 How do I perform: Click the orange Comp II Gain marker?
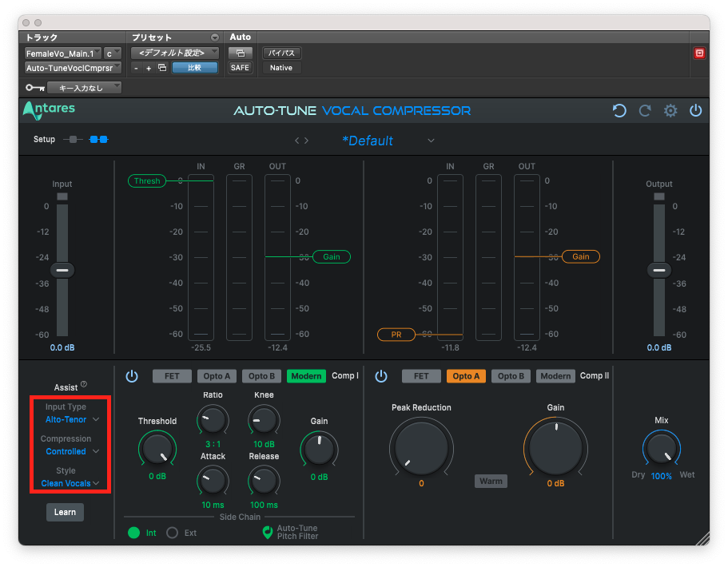[581, 256]
